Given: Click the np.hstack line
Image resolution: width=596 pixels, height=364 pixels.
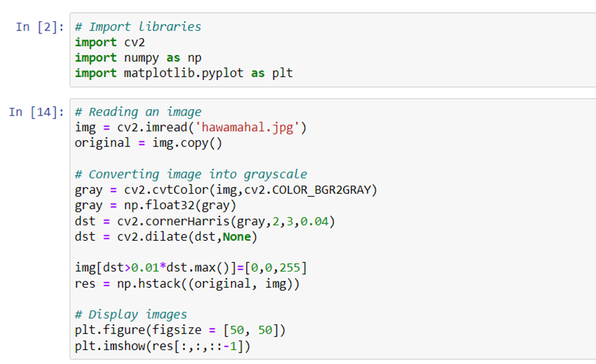Looking at the screenshot, I should pos(187,283).
